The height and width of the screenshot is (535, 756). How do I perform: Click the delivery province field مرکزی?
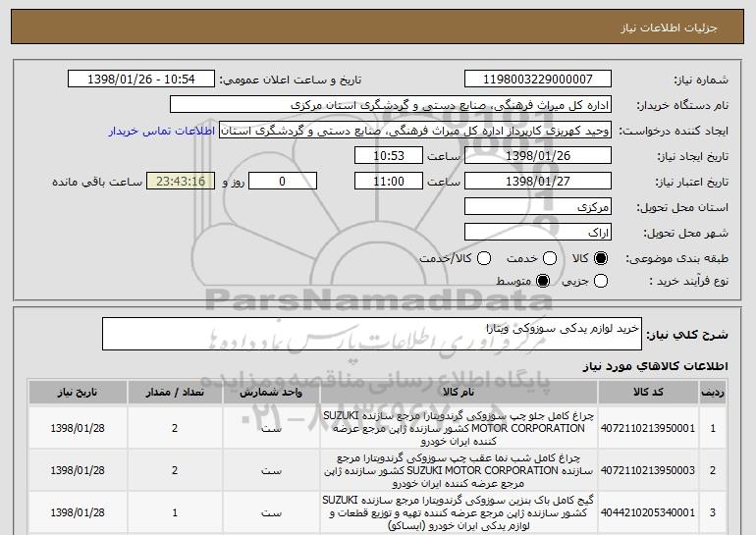[x=538, y=207]
